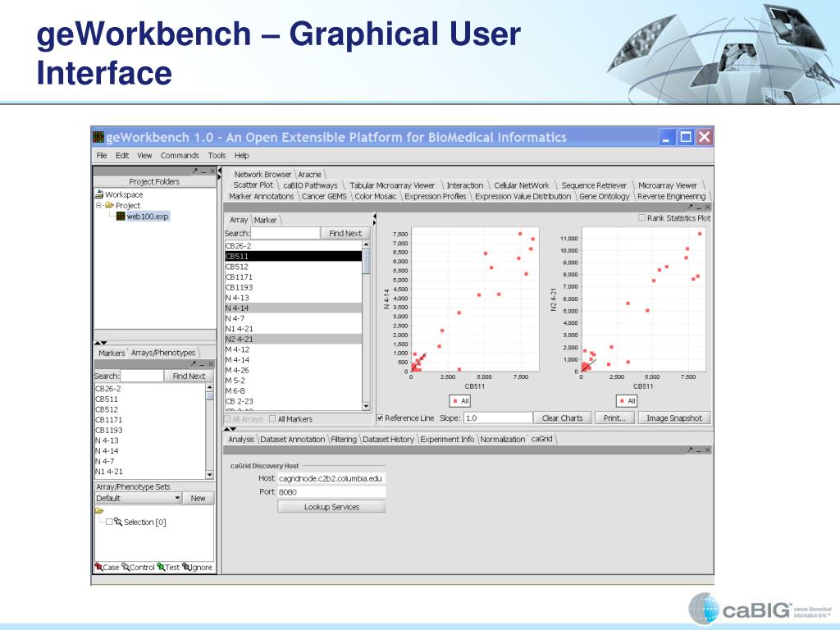This screenshot has height=630, width=840.
Task: Click the Slope value input field
Action: 497,418
